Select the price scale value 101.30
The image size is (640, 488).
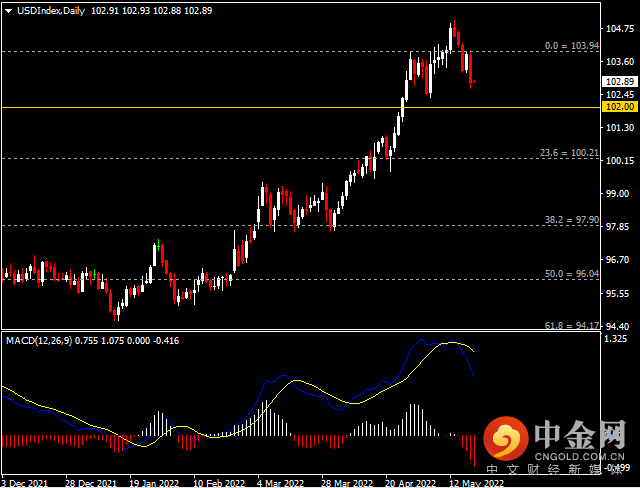pos(620,128)
